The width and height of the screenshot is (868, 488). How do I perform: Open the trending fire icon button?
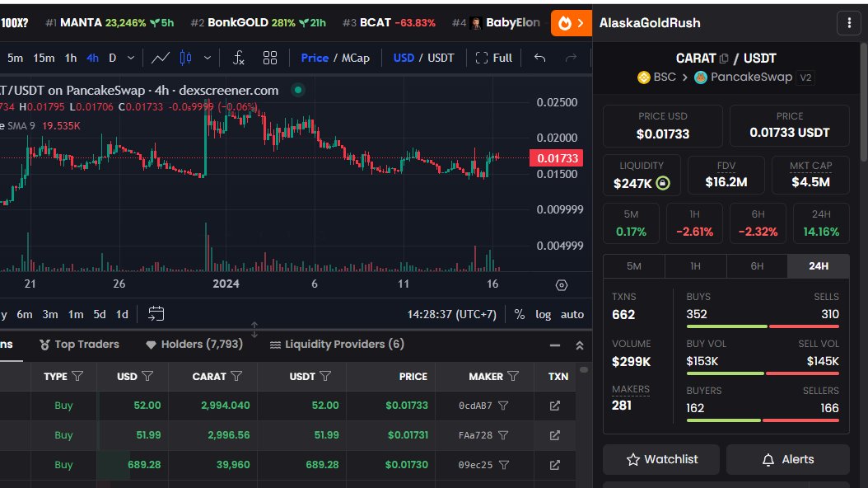click(564, 23)
